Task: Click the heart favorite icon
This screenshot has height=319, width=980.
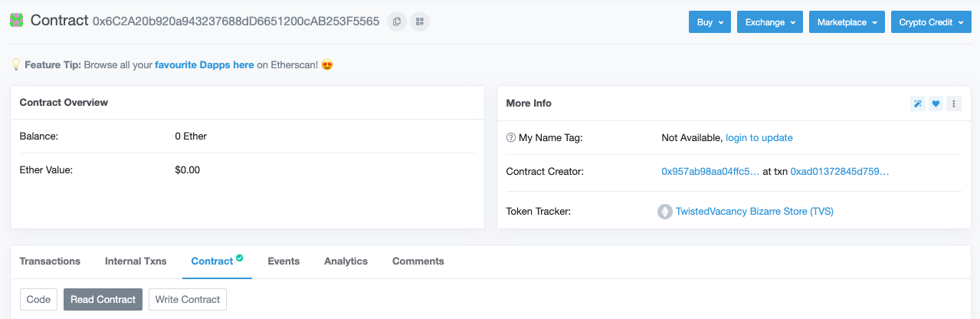Action: click(x=936, y=104)
